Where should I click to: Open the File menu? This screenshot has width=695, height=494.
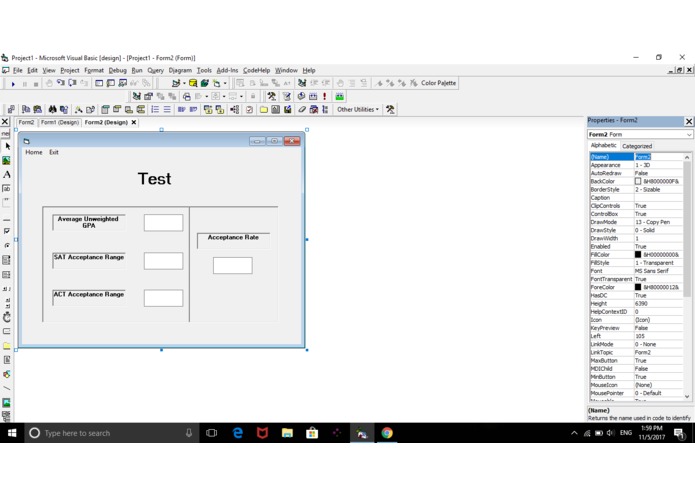click(18, 70)
